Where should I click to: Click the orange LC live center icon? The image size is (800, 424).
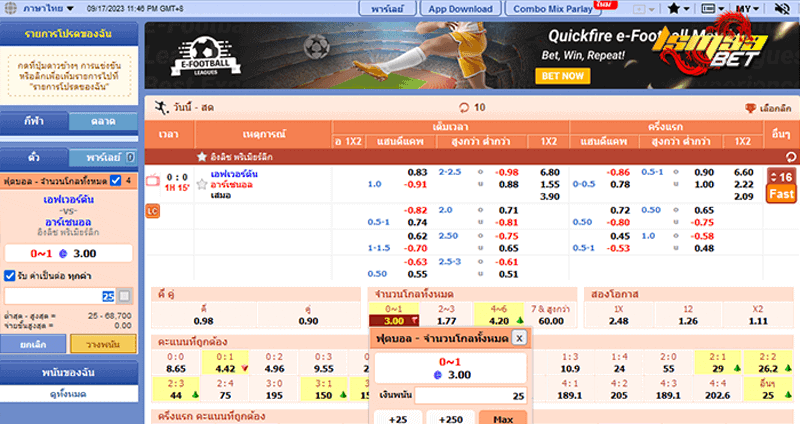click(x=153, y=210)
